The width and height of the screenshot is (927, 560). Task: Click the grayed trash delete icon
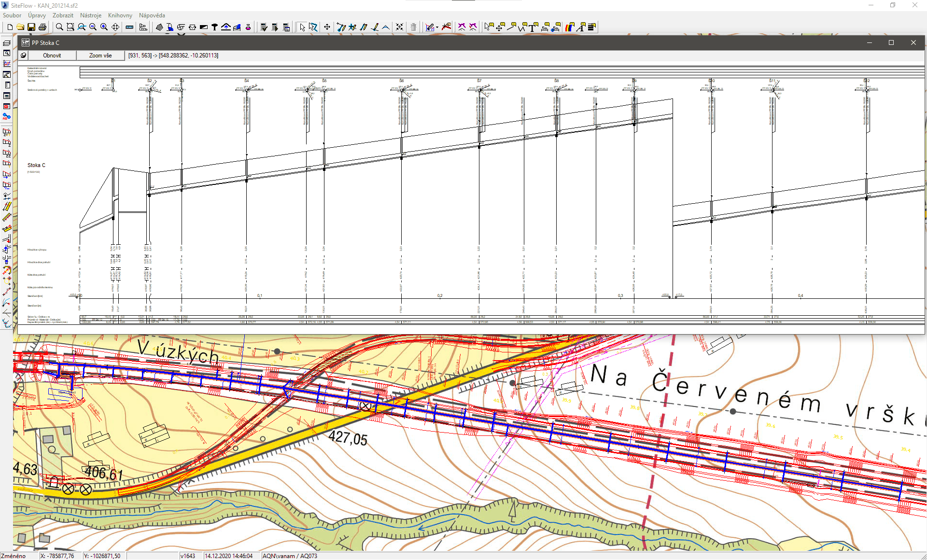click(x=413, y=27)
